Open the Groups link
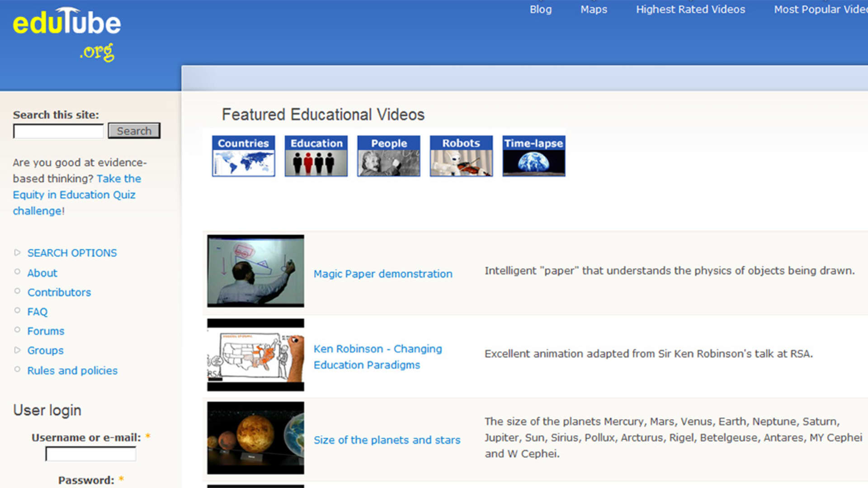This screenshot has width=868, height=488. click(x=45, y=350)
